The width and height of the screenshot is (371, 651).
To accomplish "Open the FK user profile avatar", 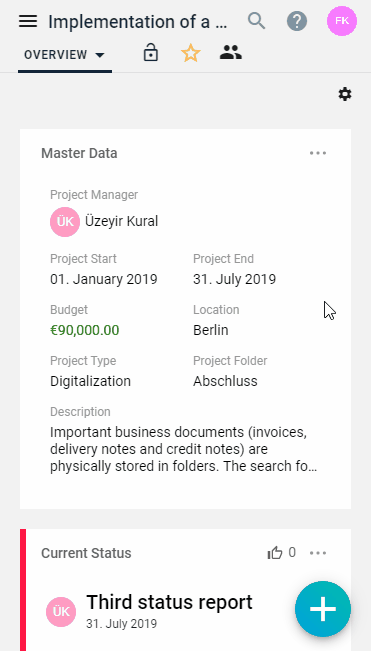I will tap(342, 21).
